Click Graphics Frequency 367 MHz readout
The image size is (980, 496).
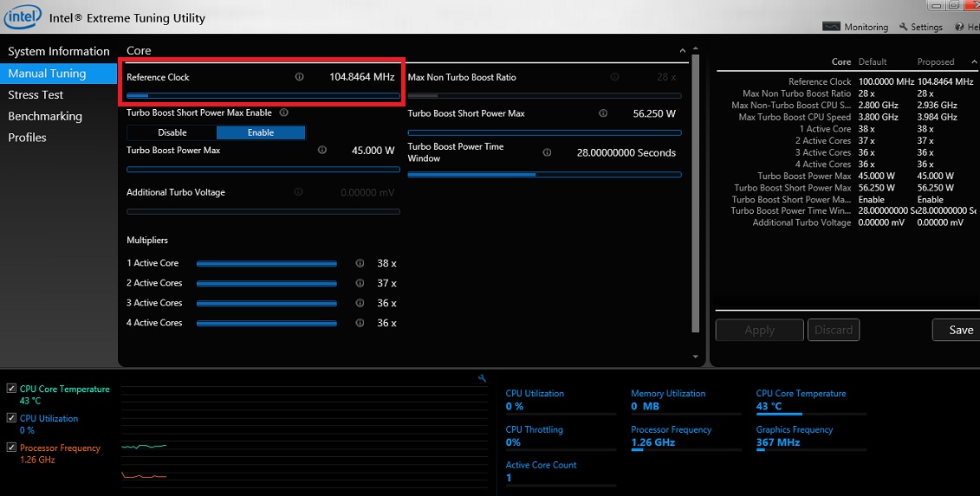(x=811, y=436)
